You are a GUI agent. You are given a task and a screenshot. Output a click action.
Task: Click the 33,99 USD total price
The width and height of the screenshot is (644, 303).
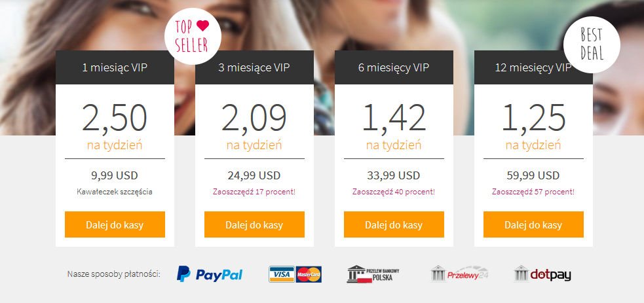click(x=394, y=176)
